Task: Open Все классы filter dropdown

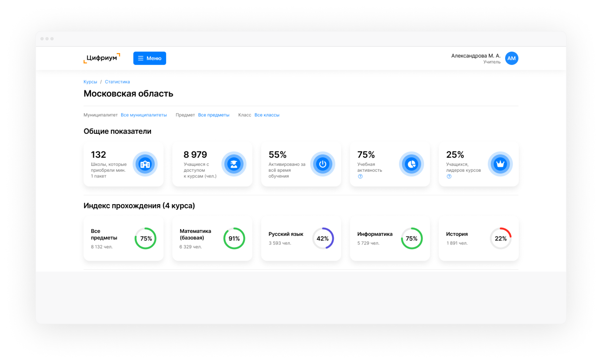Action: [x=267, y=115]
